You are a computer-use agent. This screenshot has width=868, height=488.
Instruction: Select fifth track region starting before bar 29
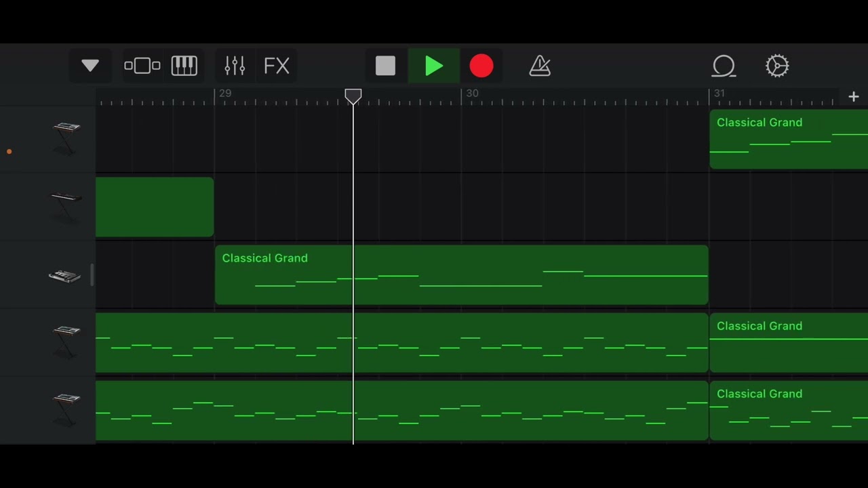402,411
